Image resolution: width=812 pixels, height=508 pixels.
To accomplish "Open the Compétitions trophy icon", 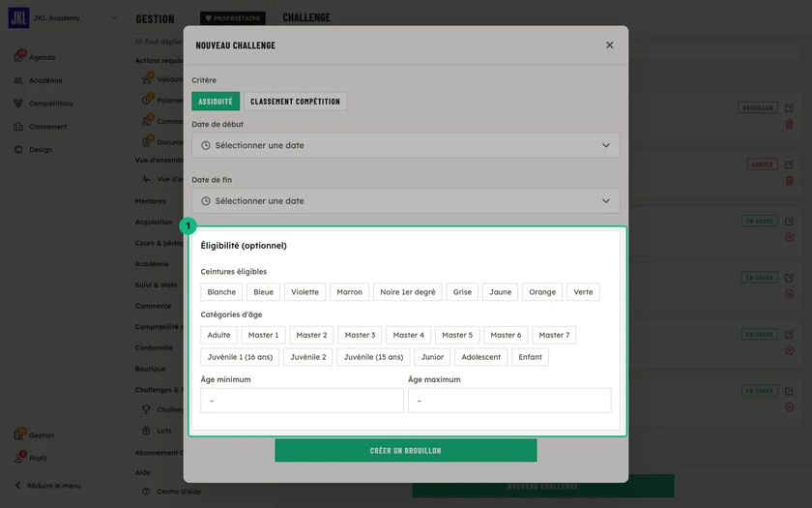I will click(x=18, y=104).
